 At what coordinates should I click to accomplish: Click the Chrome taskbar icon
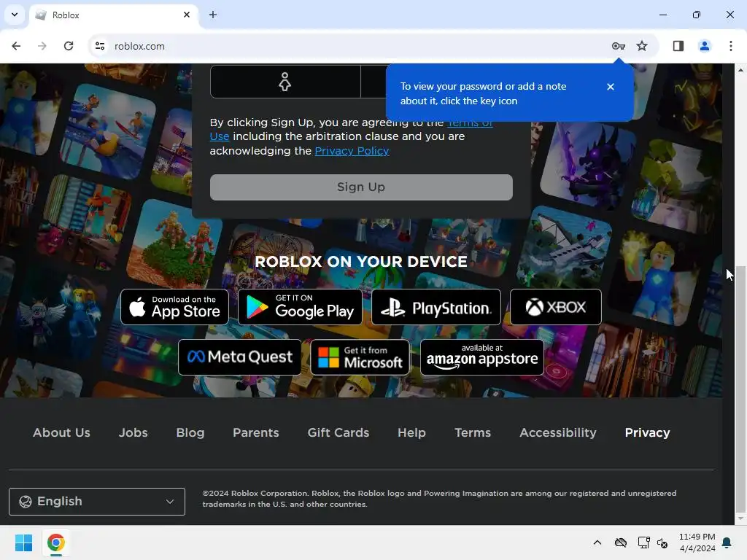pos(55,542)
